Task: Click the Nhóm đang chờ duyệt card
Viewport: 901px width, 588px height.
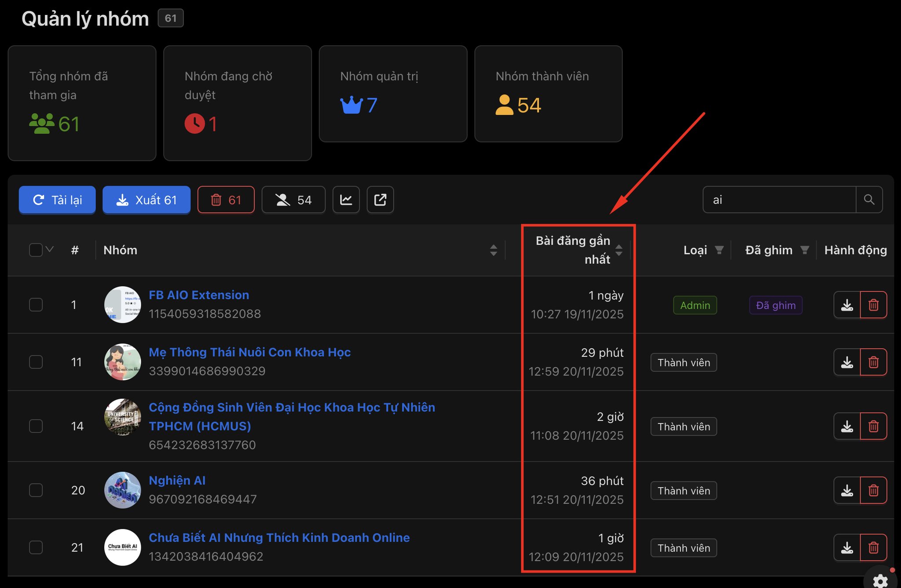Action: [x=238, y=103]
